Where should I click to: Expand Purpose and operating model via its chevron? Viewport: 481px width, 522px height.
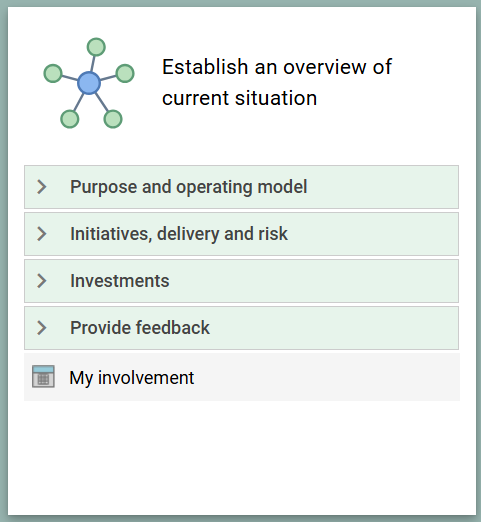42,187
